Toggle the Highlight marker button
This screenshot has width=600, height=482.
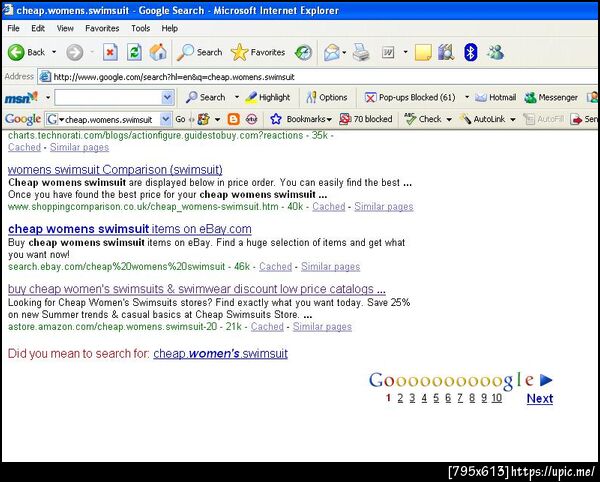(x=267, y=97)
